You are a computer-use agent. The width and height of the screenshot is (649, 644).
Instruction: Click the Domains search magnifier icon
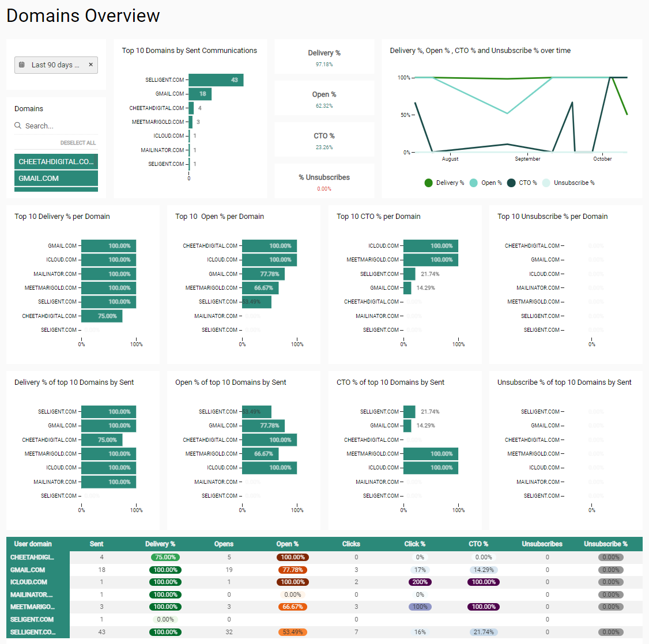pyautogui.click(x=18, y=126)
